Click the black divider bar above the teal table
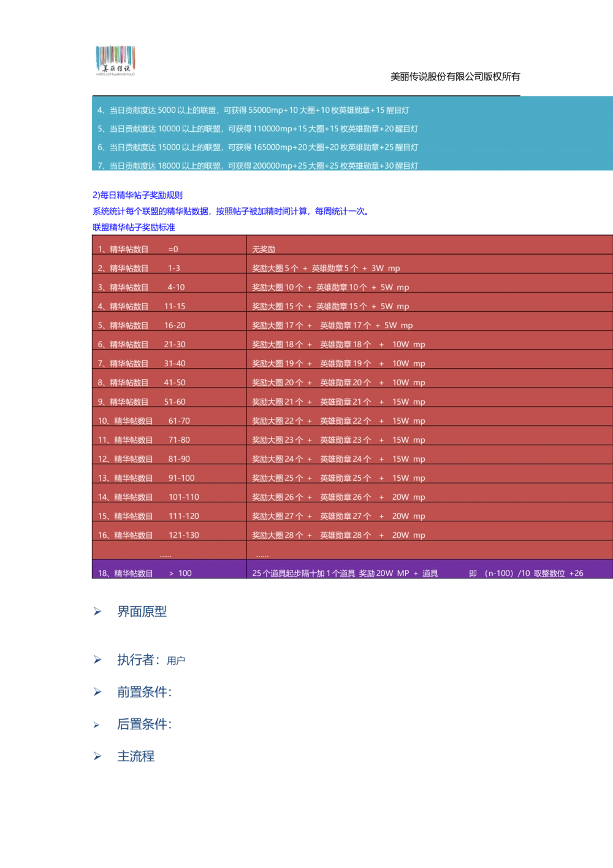 pyautogui.click(x=306, y=95)
